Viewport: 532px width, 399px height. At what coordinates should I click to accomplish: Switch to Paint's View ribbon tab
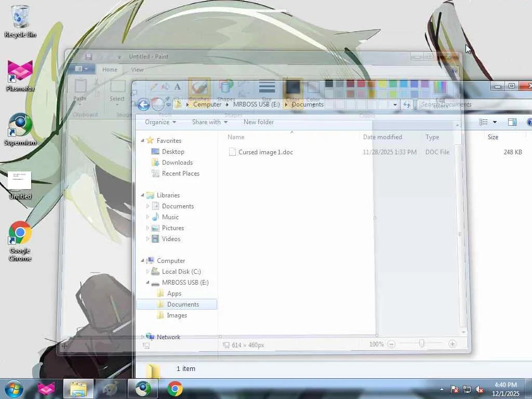137,70
